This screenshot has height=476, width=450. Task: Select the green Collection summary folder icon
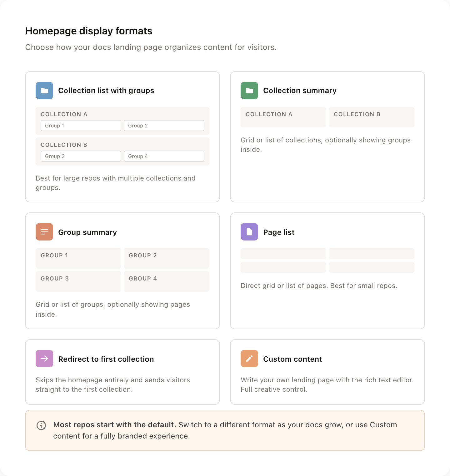pos(249,90)
